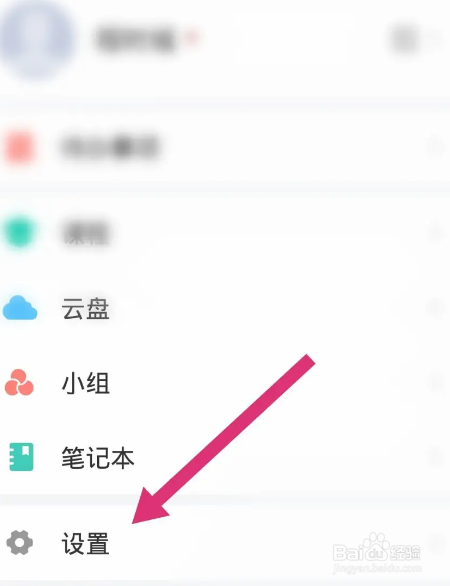This screenshot has height=586, width=450.
Task: Open the 笔记本 entry text
Action: (98, 457)
